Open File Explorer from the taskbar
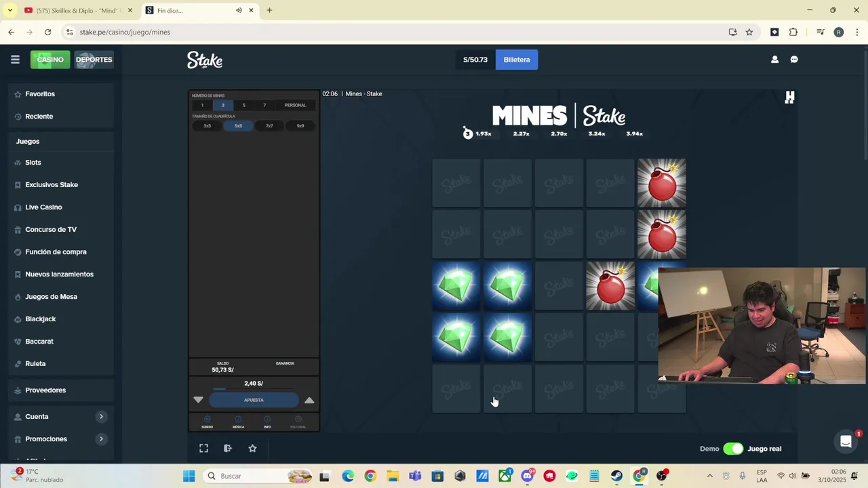The height and width of the screenshot is (488, 868). click(x=393, y=476)
